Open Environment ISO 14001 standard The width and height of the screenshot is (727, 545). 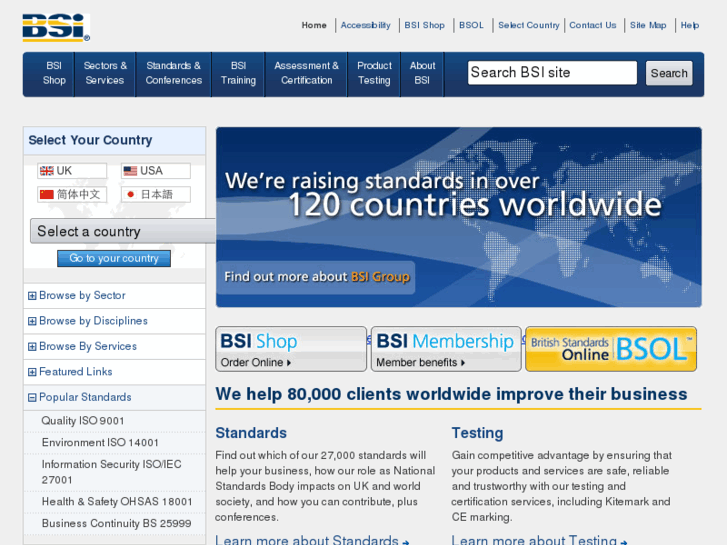[100, 442]
